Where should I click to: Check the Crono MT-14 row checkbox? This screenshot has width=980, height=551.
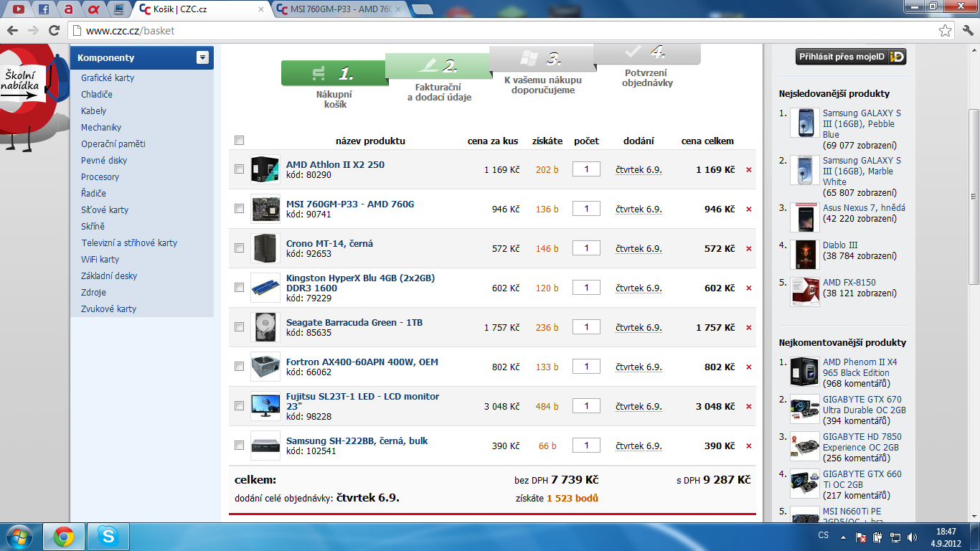(x=239, y=248)
